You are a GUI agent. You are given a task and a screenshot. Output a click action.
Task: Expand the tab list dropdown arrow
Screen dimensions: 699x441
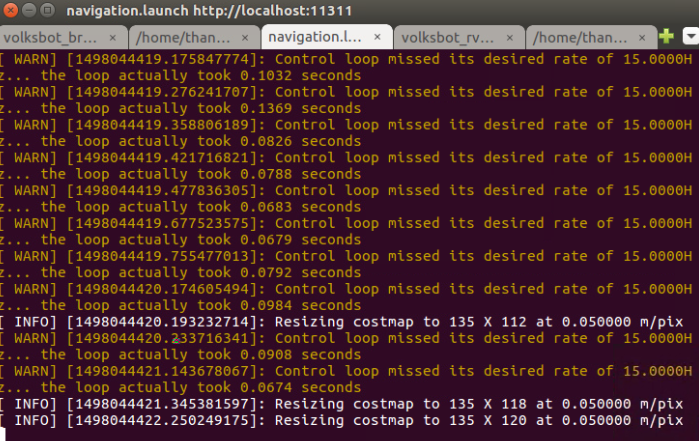[689, 37]
